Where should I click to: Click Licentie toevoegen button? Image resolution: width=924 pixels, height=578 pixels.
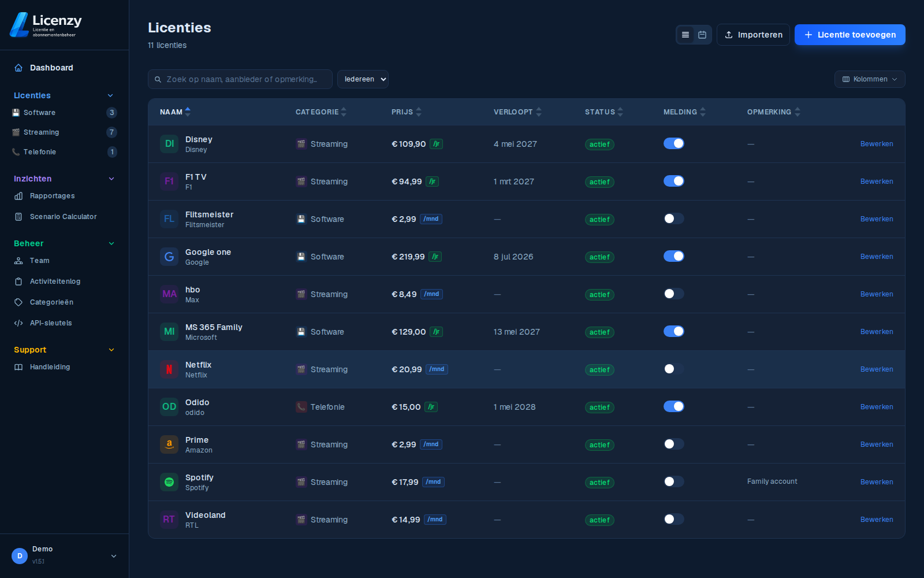850,35
